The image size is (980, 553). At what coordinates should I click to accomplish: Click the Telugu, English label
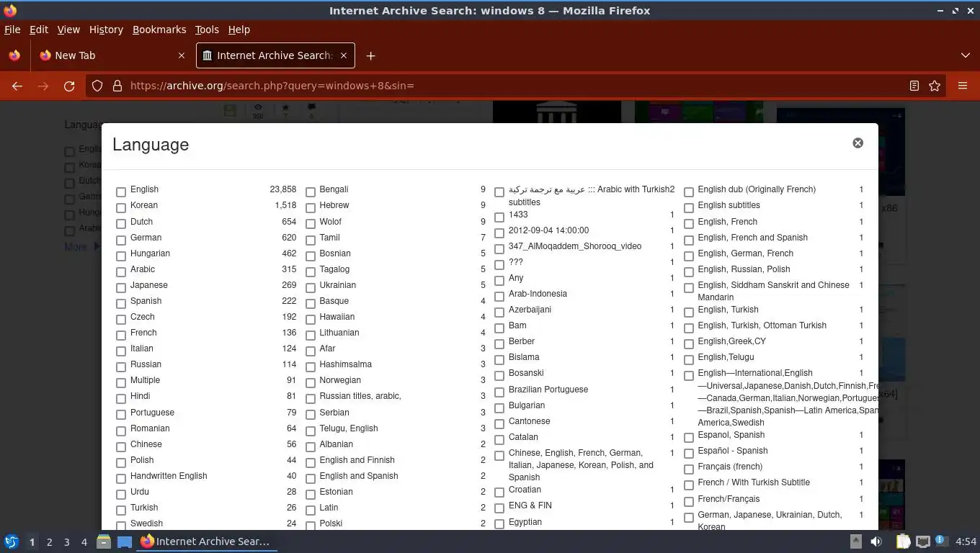(349, 428)
